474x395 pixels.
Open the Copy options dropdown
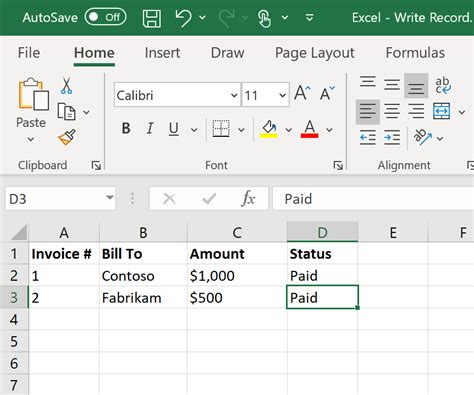pos(86,112)
